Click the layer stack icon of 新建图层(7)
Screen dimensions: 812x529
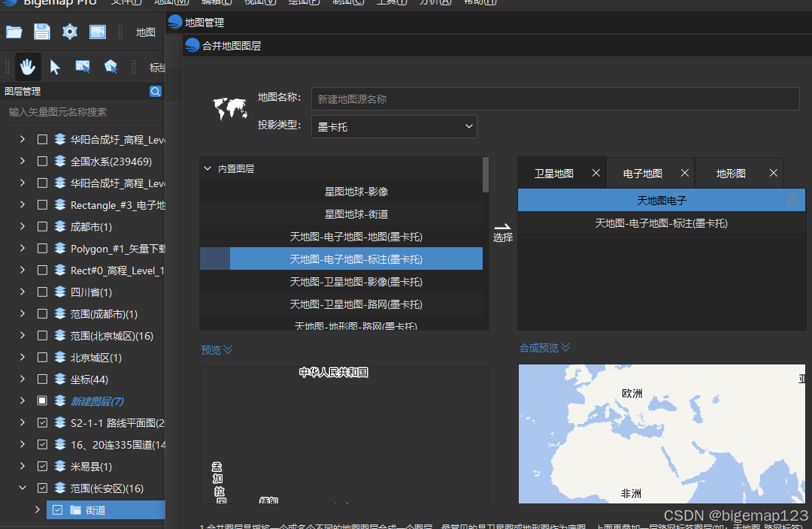click(60, 401)
